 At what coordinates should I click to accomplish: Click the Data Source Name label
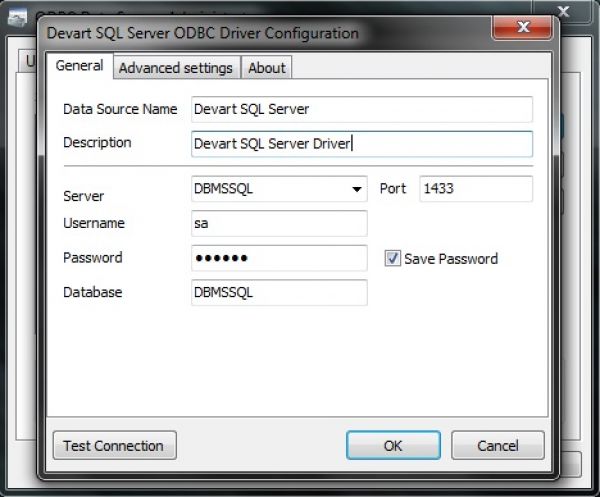(120, 109)
